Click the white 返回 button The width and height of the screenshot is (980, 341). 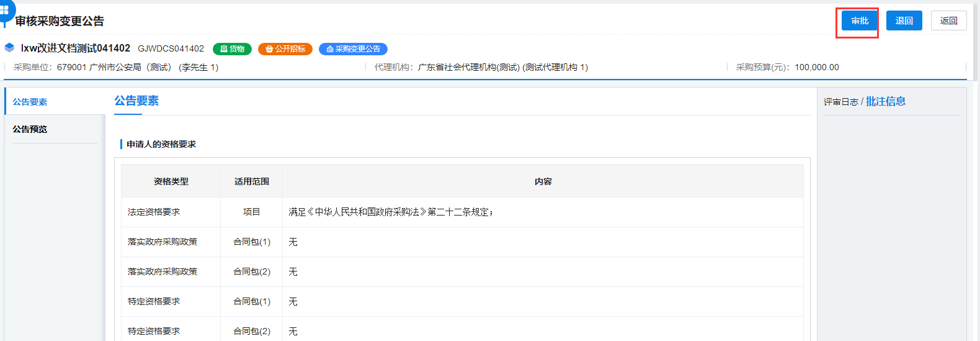pyautogui.click(x=948, y=20)
